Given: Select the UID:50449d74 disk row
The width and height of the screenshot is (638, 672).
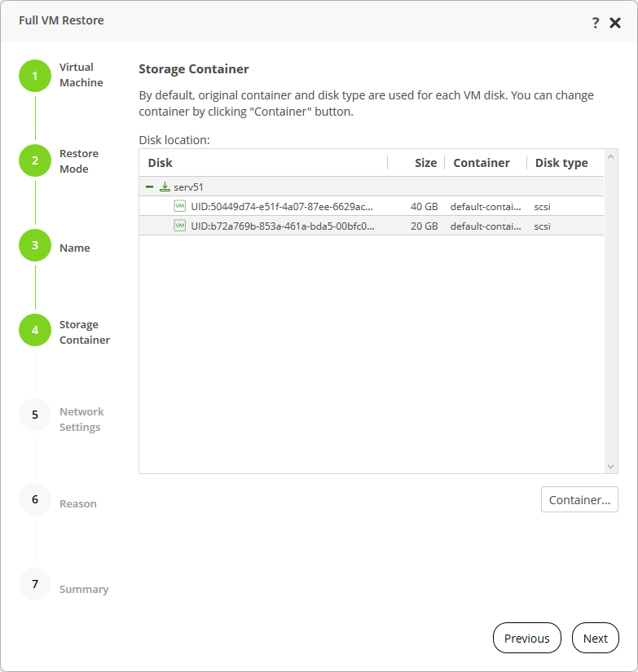Looking at the screenshot, I should [282, 207].
